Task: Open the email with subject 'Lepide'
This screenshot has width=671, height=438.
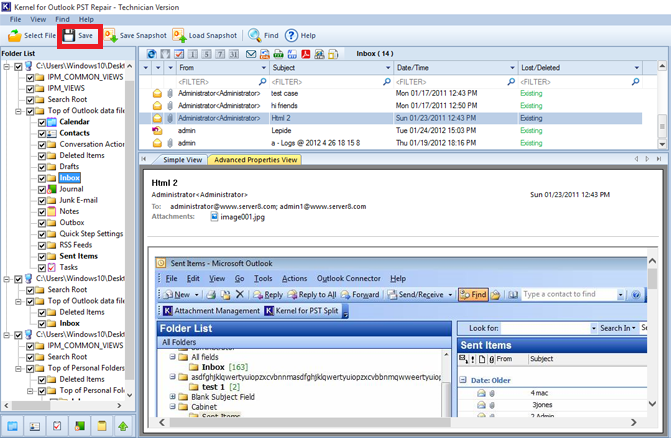Action: tap(281, 131)
